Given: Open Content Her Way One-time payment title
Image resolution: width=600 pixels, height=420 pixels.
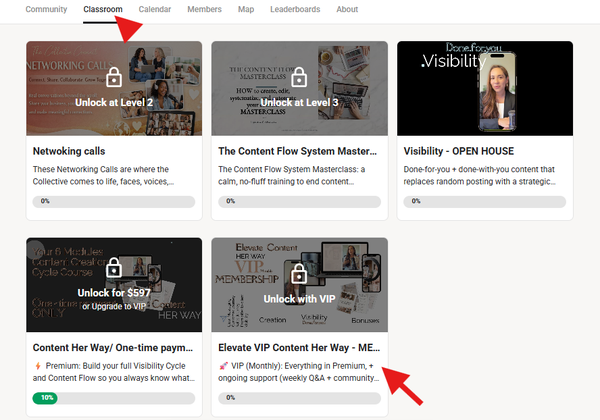Looking at the screenshot, I should click(112, 348).
